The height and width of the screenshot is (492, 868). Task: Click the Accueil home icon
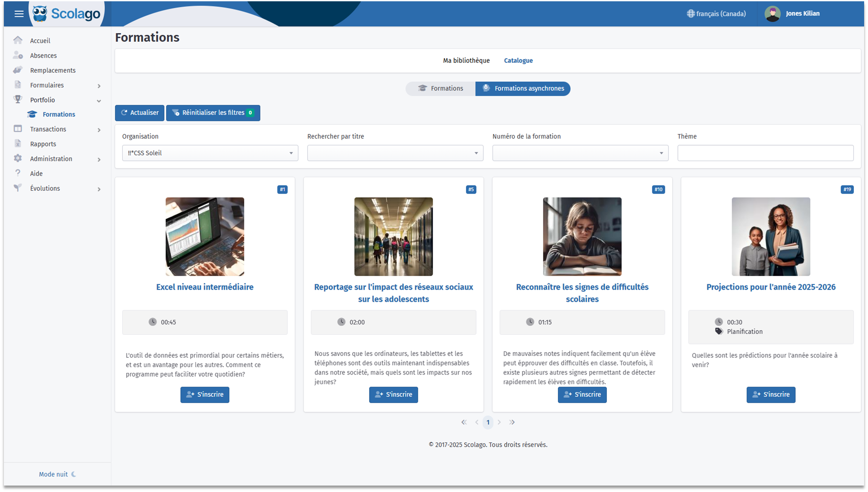click(x=18, y=40)
